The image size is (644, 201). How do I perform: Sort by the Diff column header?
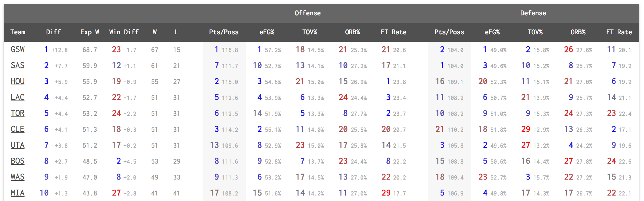[x=53, y=32]
